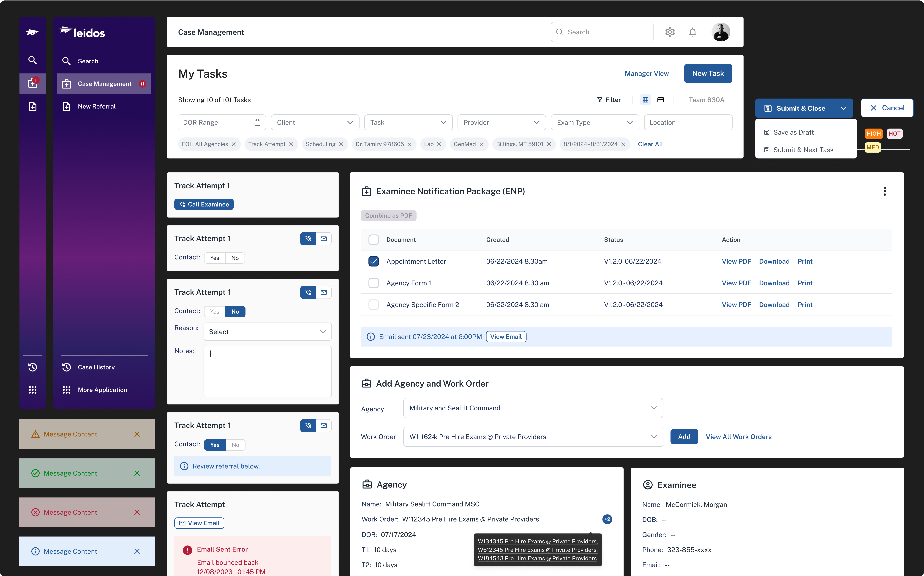Select Yes contact in Review referral card

point(215,445)
